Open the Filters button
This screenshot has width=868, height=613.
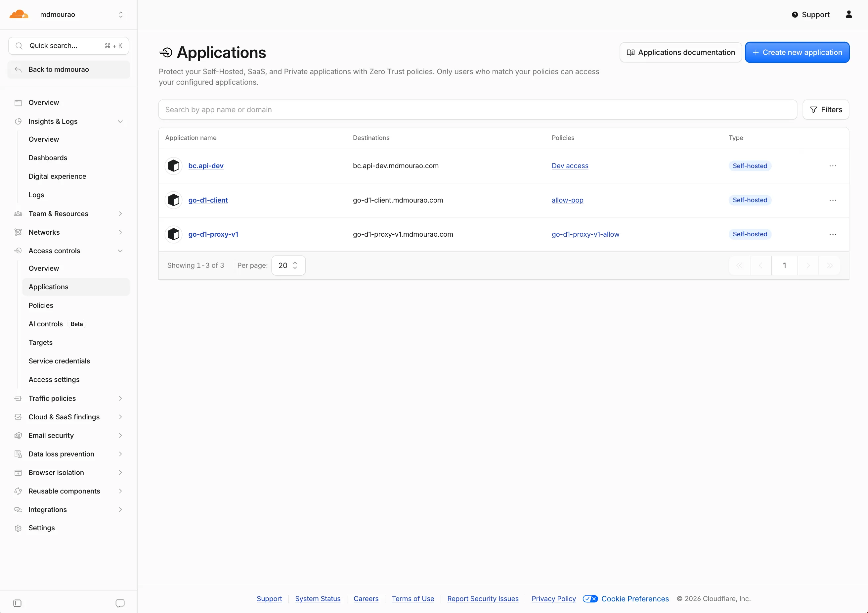pyautogui.click(x=826, y=110)
